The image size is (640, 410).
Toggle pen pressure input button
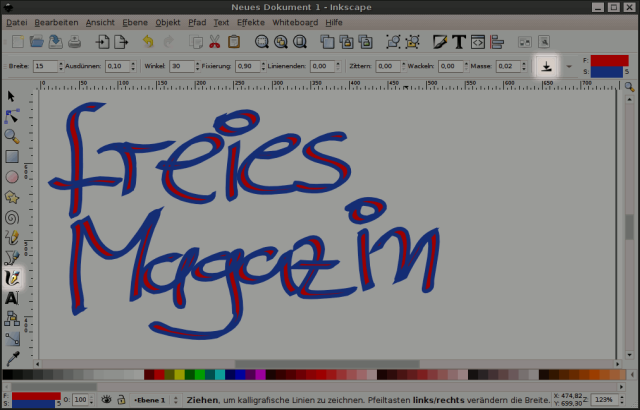tap(547, 66)
